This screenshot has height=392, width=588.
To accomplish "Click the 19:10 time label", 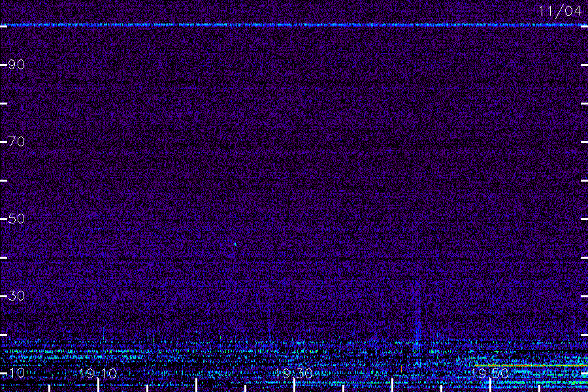I will point(98,374).
